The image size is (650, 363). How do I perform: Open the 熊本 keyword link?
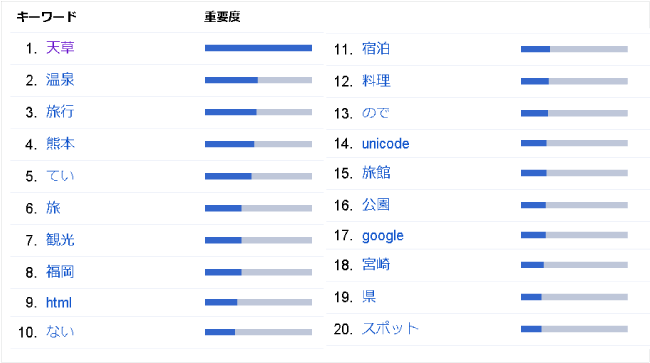(60, 144)
